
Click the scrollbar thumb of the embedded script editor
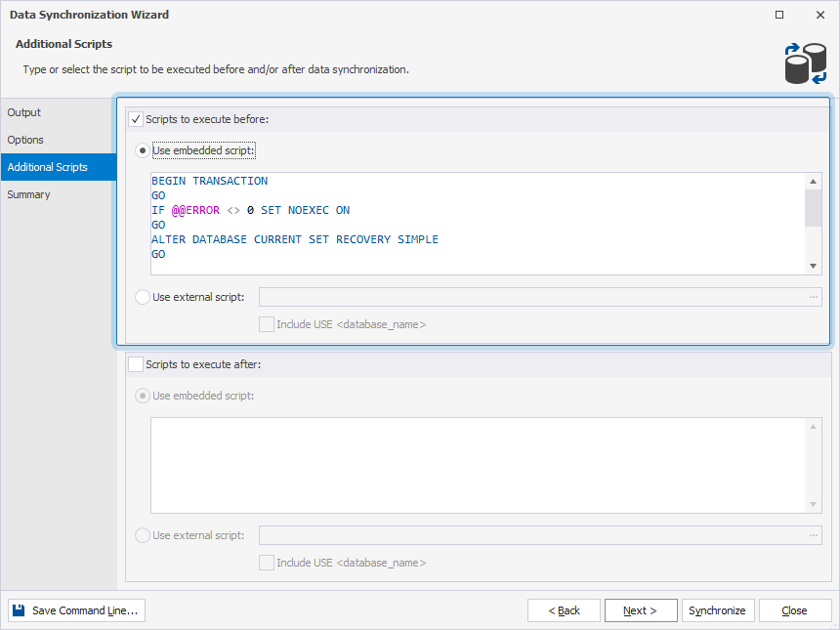click(x=813, y=210)
